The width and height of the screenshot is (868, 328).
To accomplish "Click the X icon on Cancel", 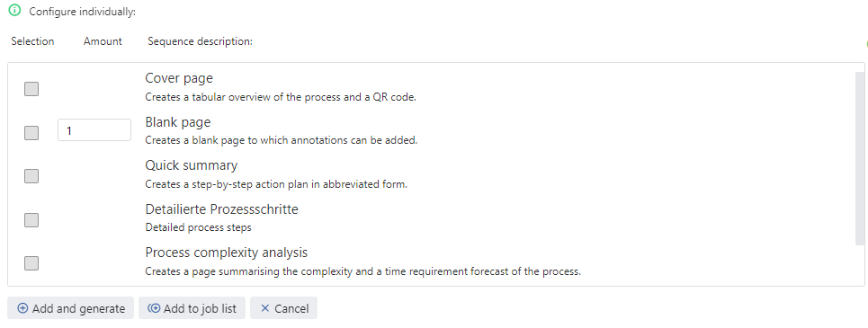I will [x=264, y=308].
